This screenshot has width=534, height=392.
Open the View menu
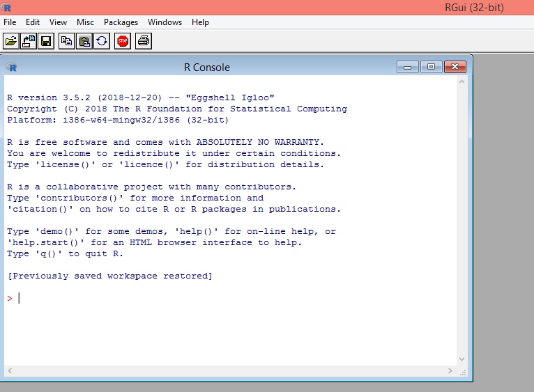[58, 22]
